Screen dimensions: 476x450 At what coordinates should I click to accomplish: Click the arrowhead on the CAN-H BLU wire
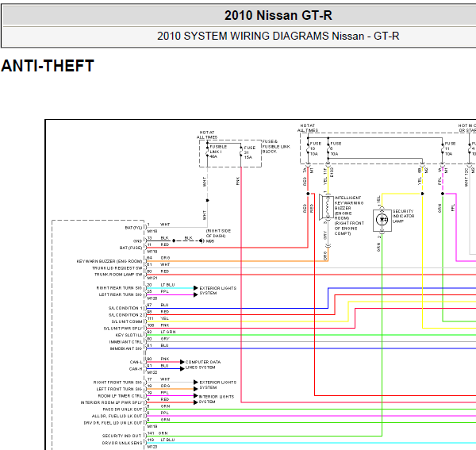182,368
